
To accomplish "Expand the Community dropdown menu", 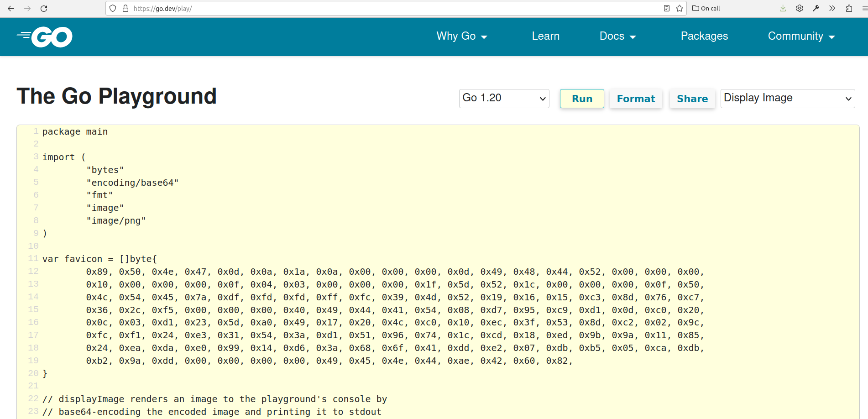I will pos(801,36).
